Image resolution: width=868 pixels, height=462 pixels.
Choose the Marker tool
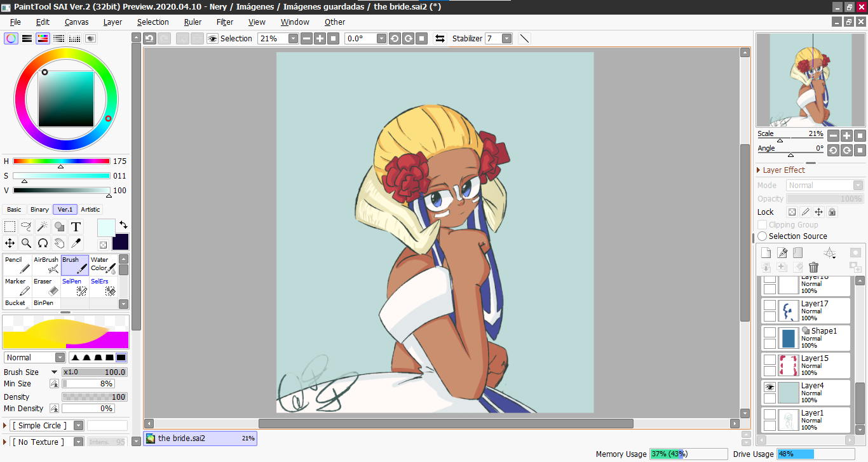18,287
